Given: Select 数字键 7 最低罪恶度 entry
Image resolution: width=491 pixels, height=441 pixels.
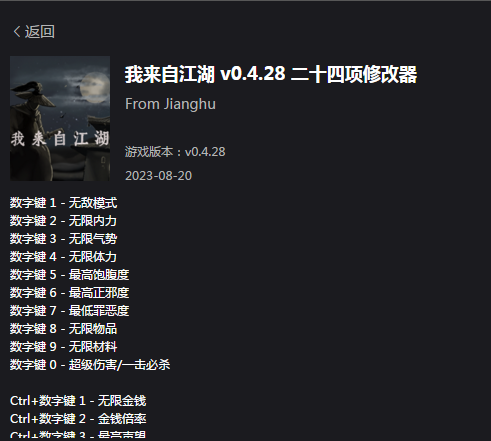Looking at the screenshot, I should (69, 311).
